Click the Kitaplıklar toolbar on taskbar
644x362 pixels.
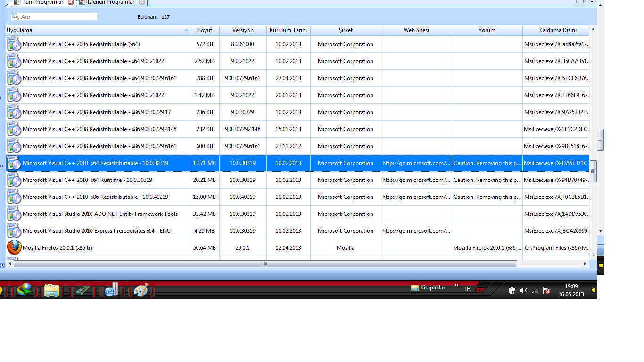[428, 288]
